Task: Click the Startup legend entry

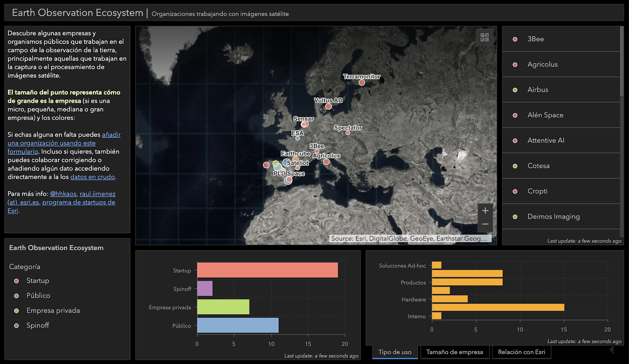Action: [32, 281]
